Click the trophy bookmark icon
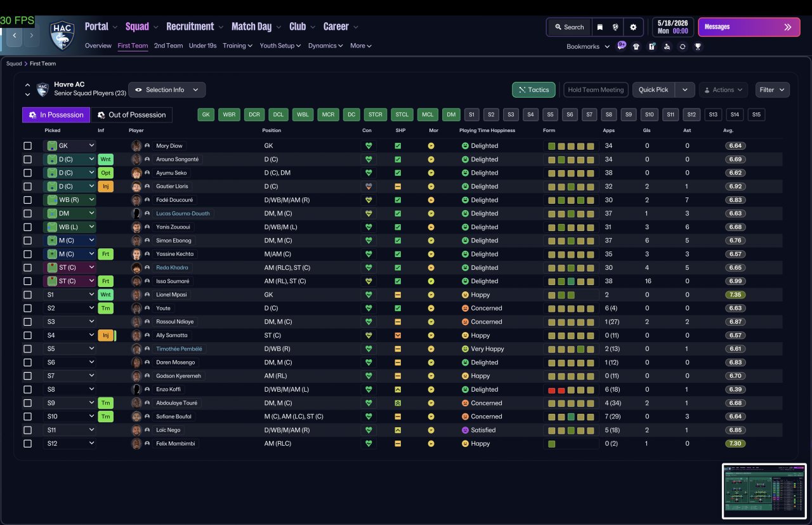This screenshot has height=525, width=812. click(x=698, y=46)
